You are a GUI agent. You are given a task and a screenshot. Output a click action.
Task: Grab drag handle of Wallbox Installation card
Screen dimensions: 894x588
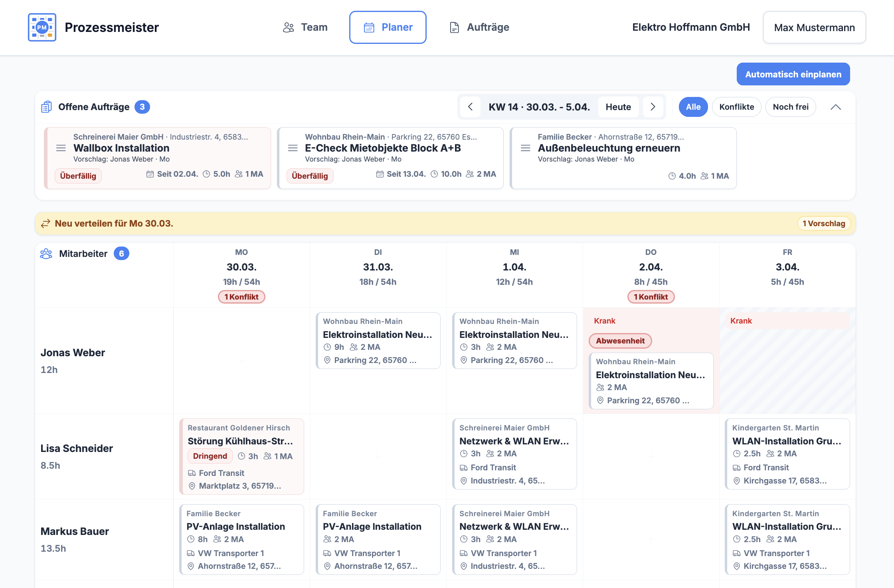(61, 148)
